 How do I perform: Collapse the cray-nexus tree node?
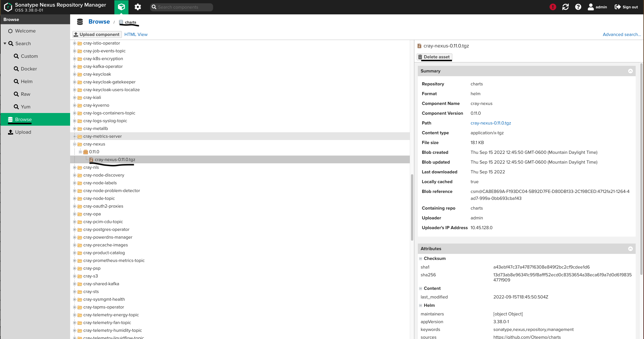pyautogui.click(x=75, y=144)
